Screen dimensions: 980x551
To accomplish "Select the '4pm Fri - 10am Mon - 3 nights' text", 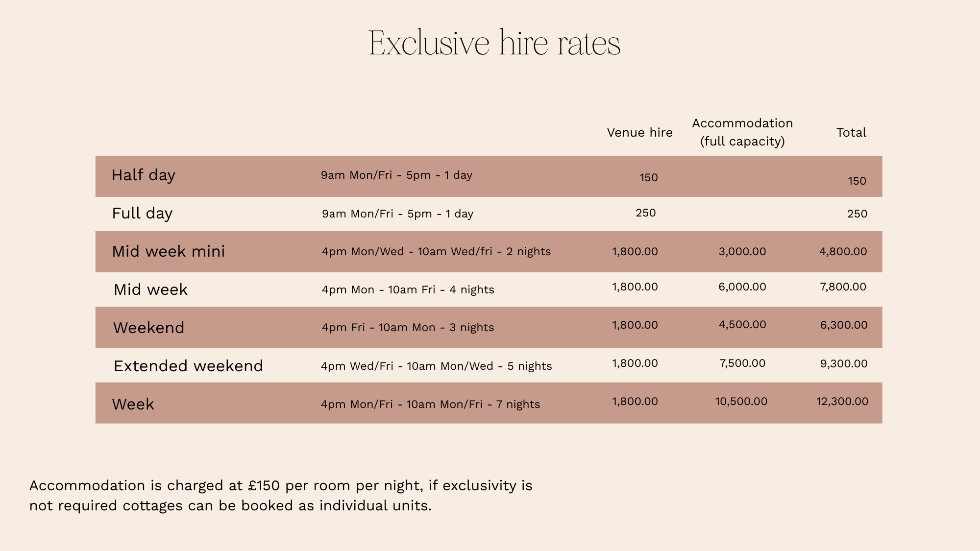I will [408, 328].
